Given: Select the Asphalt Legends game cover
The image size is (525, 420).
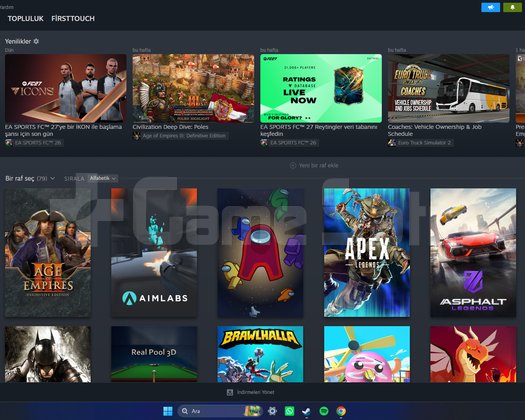Looking at the screenshot, I should click(x=473, y=253).
